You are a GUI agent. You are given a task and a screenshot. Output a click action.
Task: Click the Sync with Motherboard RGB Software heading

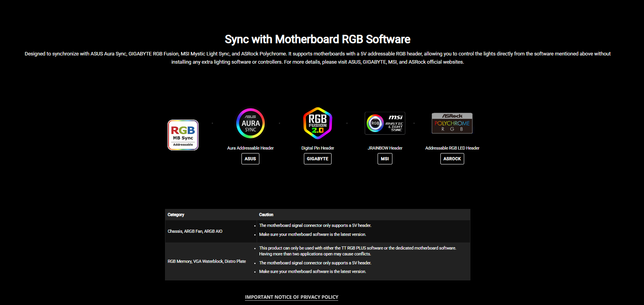tap(318, 39)
